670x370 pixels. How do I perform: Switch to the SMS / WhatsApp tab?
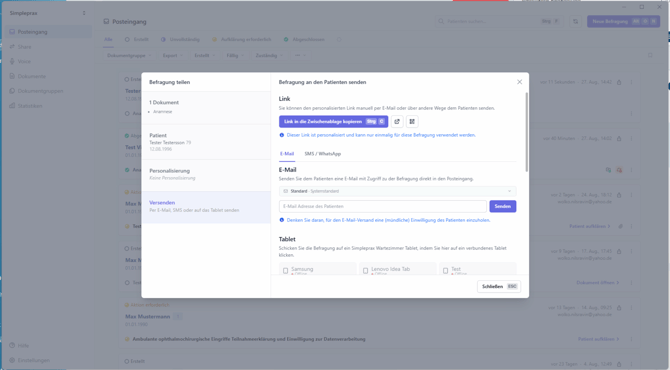click(x=323, y=154)
